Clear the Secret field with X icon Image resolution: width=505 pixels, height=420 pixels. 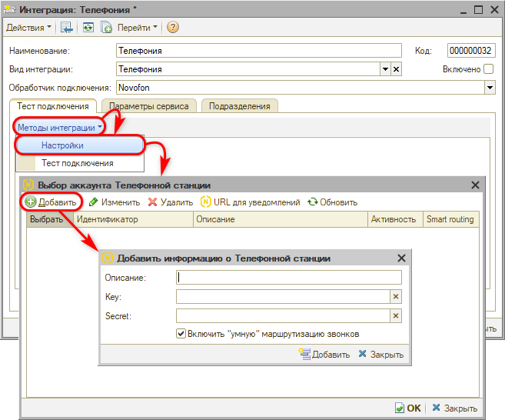pos(396,315)
